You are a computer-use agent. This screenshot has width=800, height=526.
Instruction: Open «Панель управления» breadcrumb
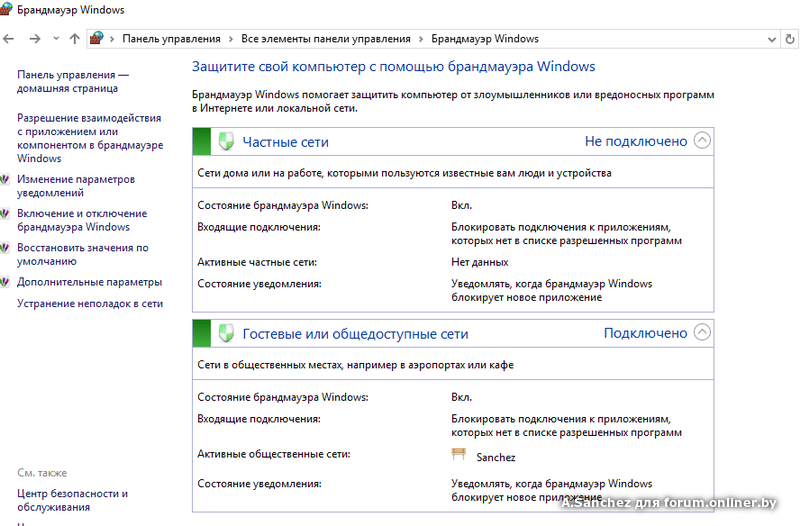(x=171, y=39)
